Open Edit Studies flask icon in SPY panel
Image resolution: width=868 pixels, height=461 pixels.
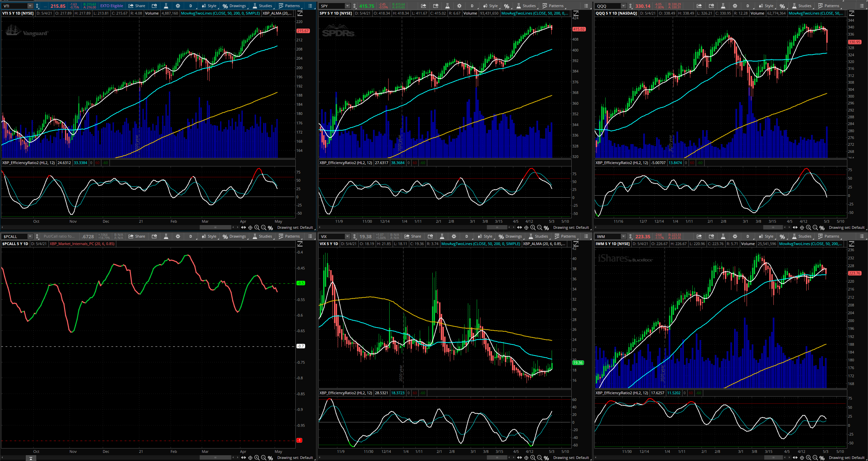(x=447, y=6)
